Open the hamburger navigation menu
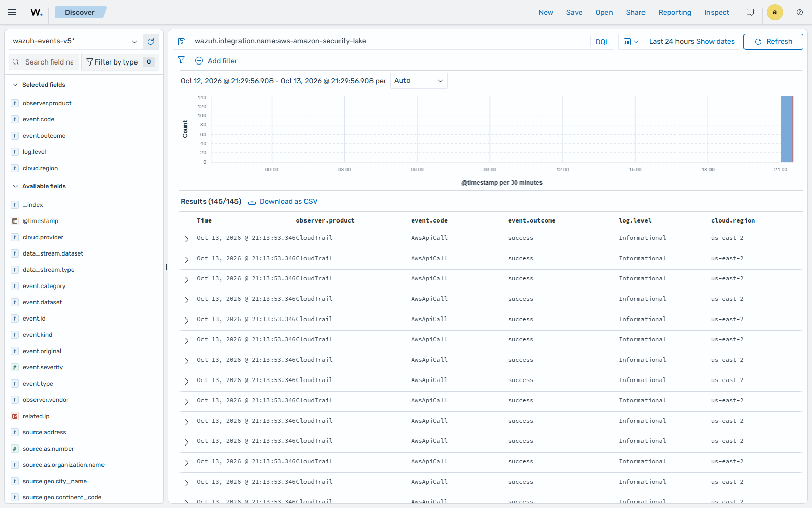812x508 pixels. [12, 12]
